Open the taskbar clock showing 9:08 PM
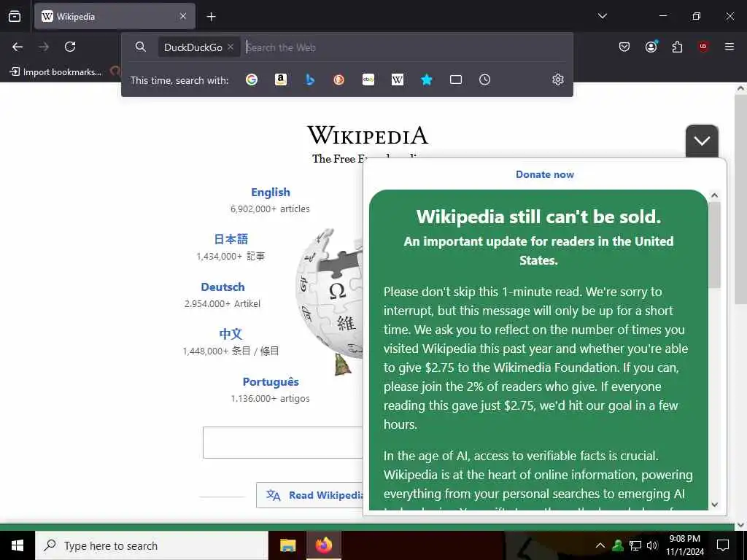The width and height of the screenshot is (747, 560). click(x=684, y=545)
